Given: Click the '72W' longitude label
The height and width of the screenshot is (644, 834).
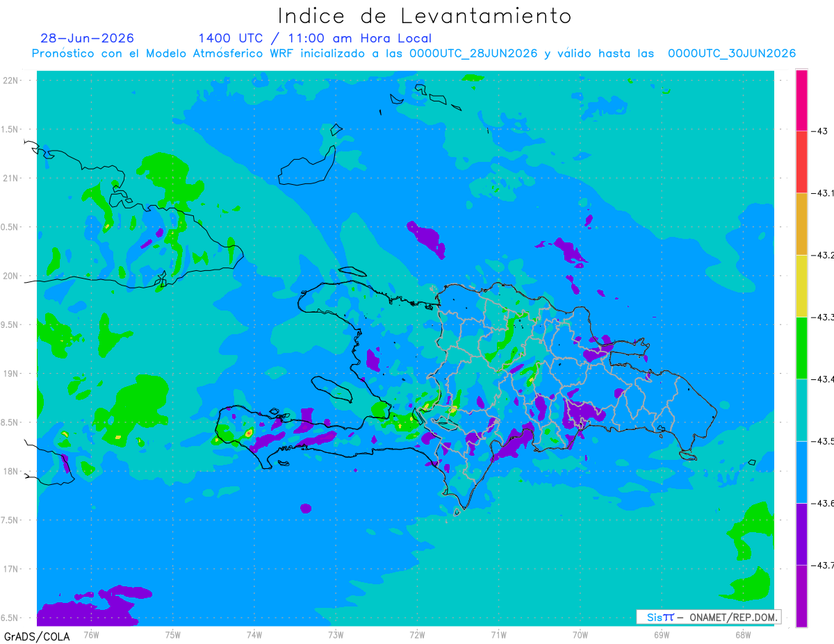Looking at the screenshot, I should pyautogui.click(x=417, y=634).
